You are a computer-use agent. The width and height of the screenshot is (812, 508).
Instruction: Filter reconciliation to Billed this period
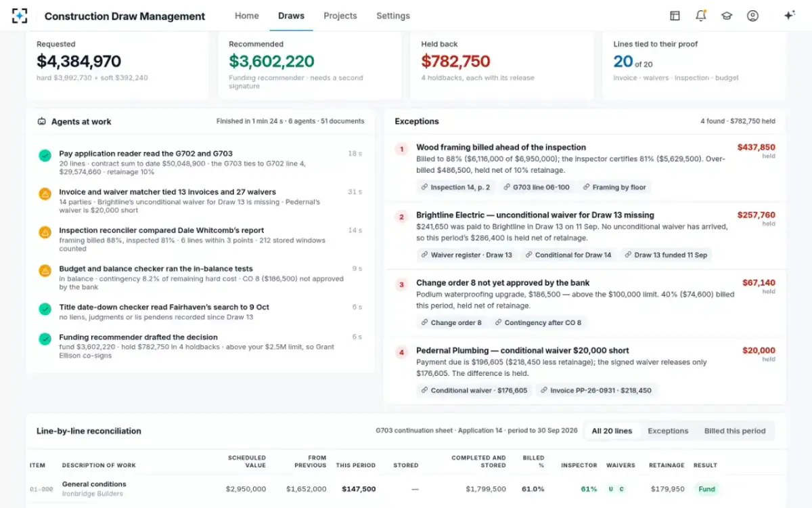tap(735, 431)
